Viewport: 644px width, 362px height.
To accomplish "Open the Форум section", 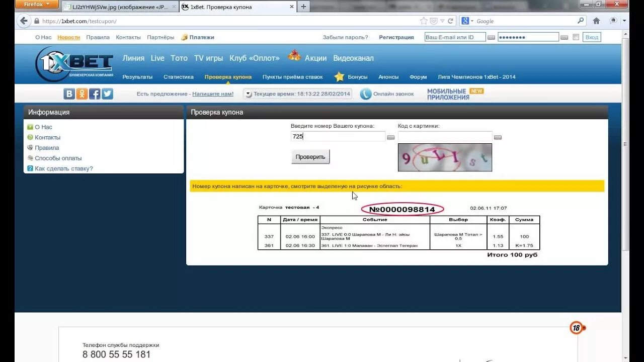I will [x=418, y=77].
